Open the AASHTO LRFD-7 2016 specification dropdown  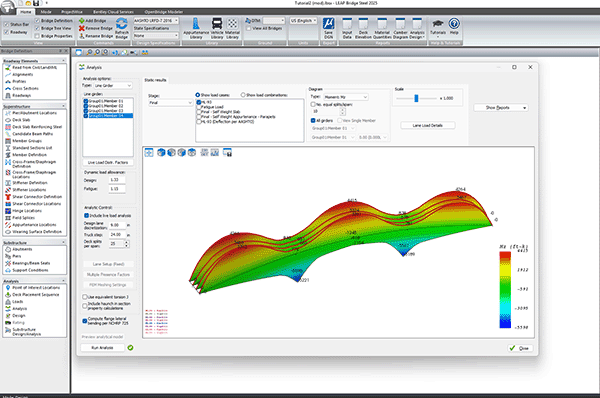(x=156, y=21)
